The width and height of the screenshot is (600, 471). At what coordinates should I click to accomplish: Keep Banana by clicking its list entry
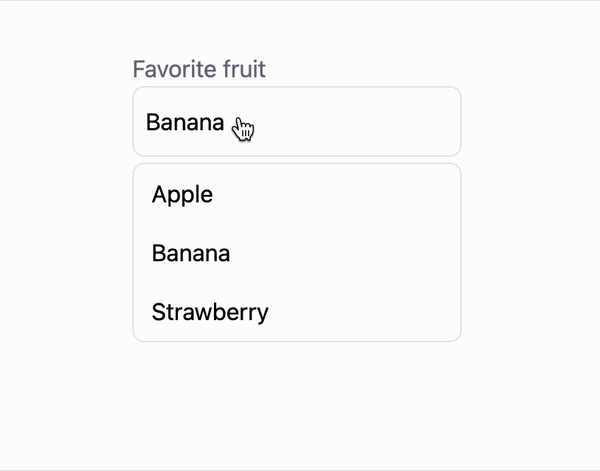[297, 253]
